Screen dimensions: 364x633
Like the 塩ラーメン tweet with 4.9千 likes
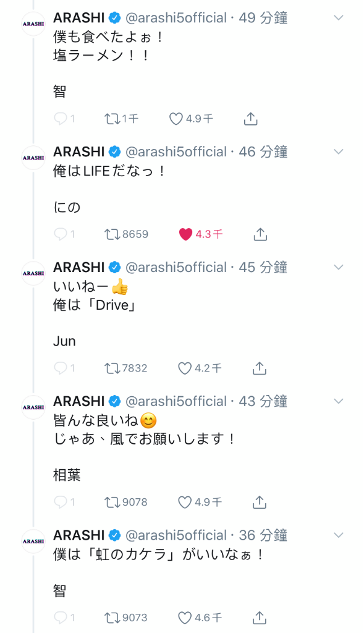coord(176,119)
